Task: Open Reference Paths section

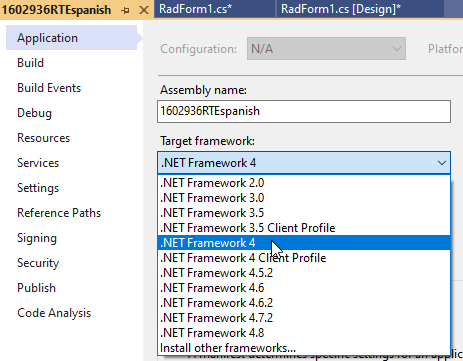Action: click(x=59, y=213)
